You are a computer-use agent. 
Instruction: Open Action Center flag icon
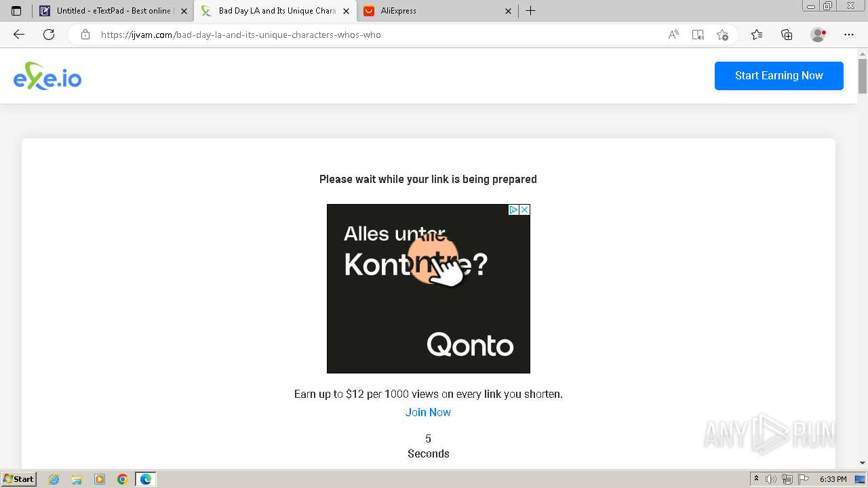coord(802,479)
